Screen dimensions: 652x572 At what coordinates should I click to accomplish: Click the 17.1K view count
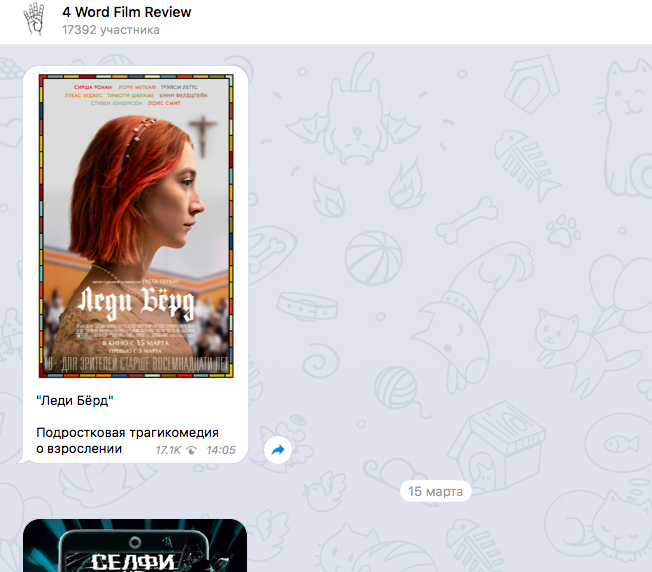click(168, 451)
